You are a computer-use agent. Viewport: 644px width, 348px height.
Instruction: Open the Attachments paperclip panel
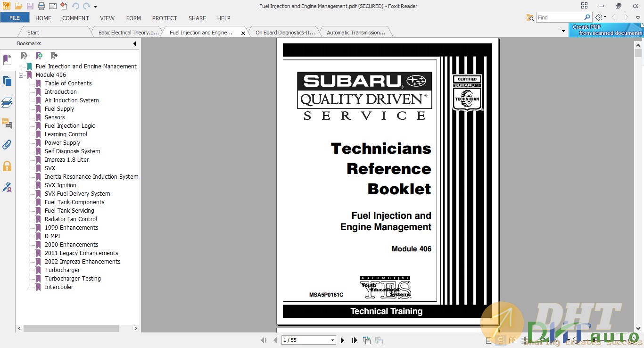point(7,144)
